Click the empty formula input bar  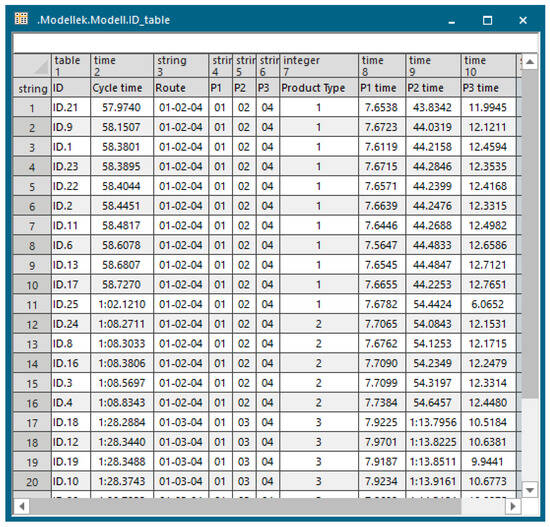tap(276, 43)
